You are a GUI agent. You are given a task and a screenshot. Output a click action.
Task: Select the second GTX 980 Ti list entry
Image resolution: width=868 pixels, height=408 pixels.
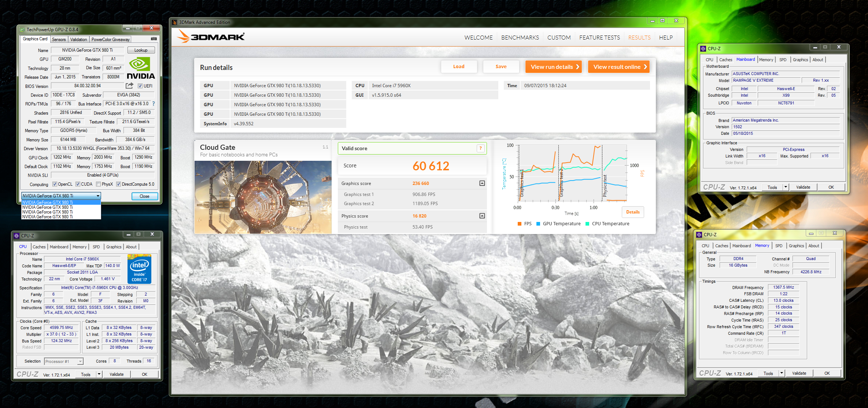pos(61,207)
